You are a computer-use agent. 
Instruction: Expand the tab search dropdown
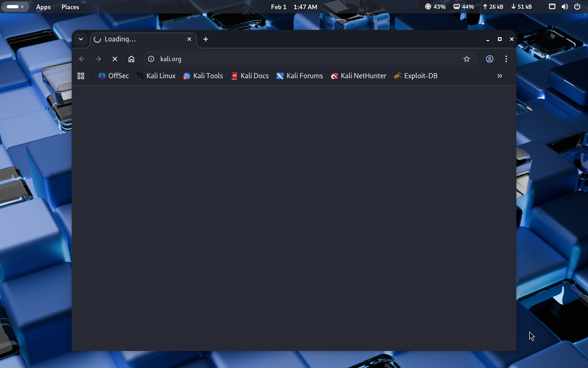click(x=81, y=39)
